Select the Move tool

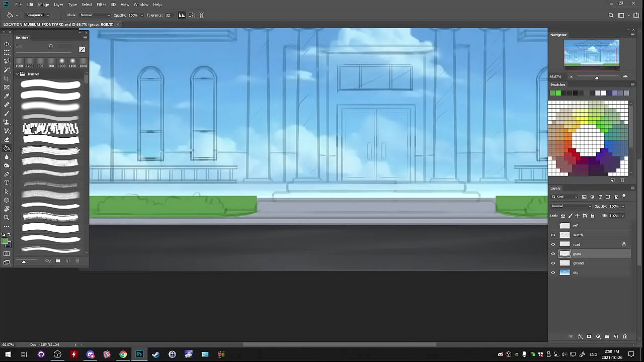pyautogui.click(x=7, y=44)
